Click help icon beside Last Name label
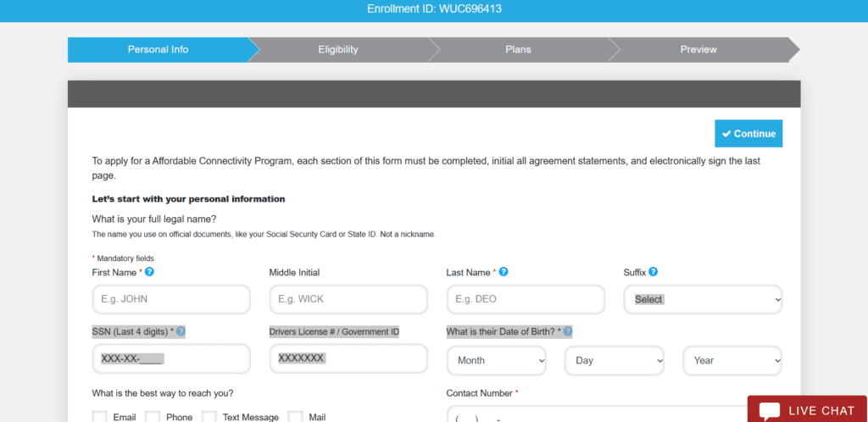 (504, 272)
